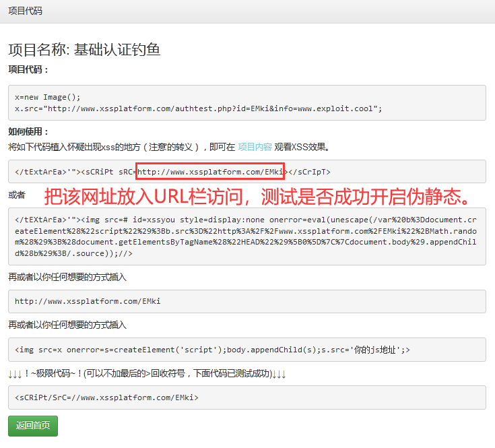Click the green 返回首页 button
Image resolution: width=495 pixels, height=448 pixels.
click(33, 426)
